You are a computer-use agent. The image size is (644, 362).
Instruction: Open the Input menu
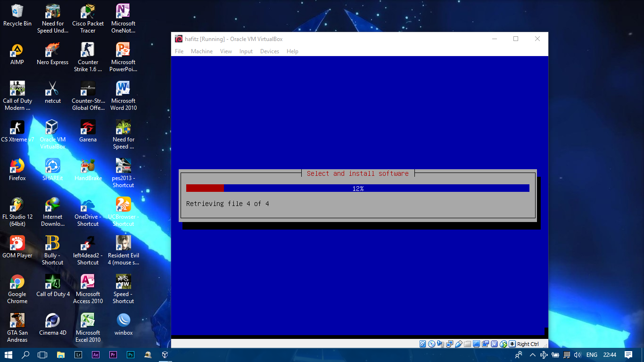pos(246,51)
